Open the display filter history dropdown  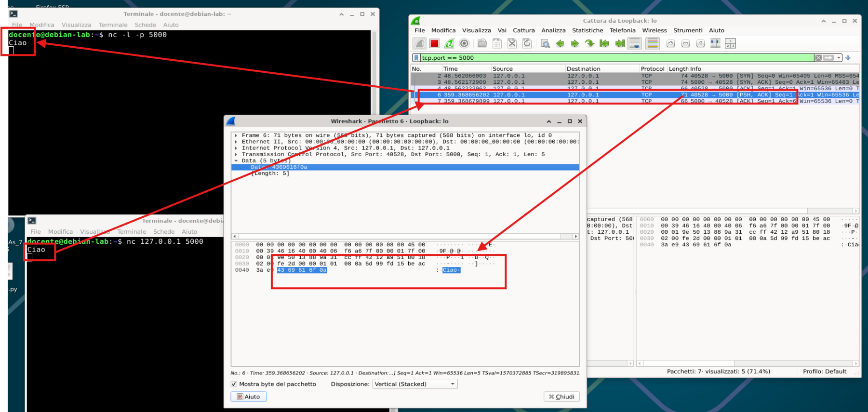(x=839, y=58)
